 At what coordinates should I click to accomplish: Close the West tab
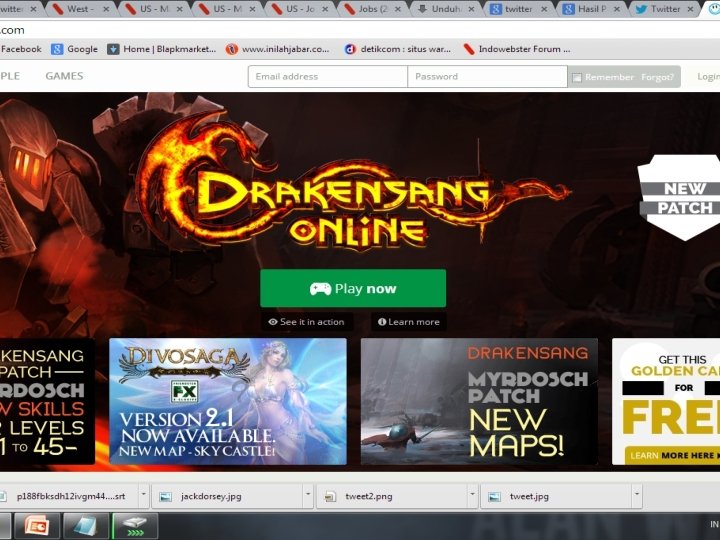pos(106,9)
